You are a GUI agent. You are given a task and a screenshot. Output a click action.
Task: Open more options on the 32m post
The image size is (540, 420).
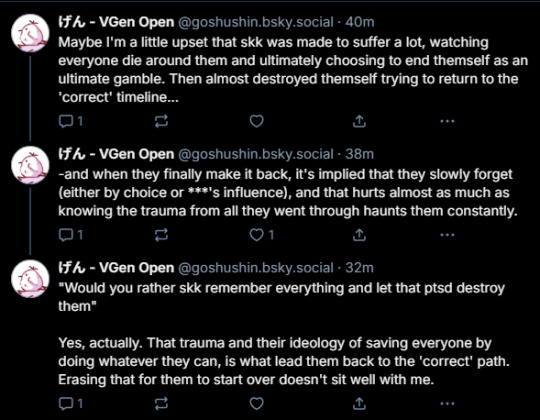447,403
